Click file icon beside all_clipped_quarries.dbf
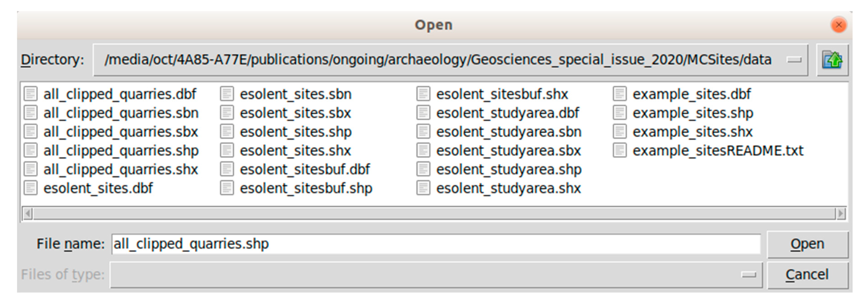 click(x=30, y=94)
